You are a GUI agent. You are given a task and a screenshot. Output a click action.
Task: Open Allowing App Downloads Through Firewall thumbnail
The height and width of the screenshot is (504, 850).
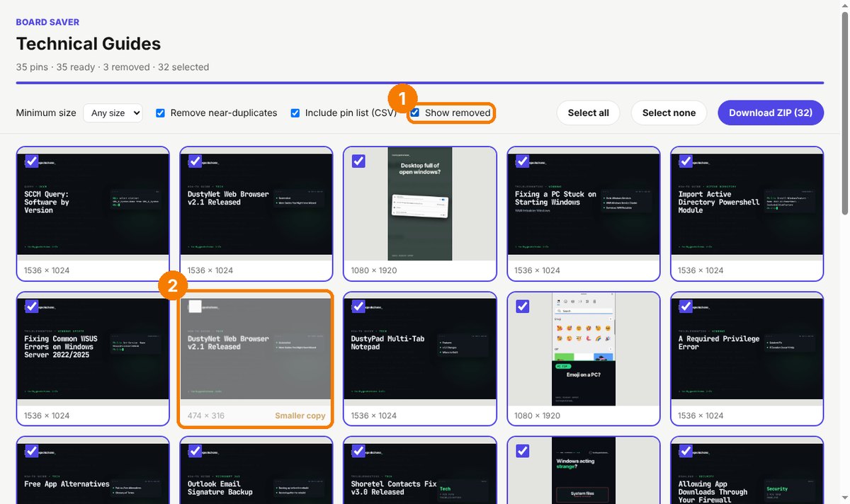click(747, 471)
